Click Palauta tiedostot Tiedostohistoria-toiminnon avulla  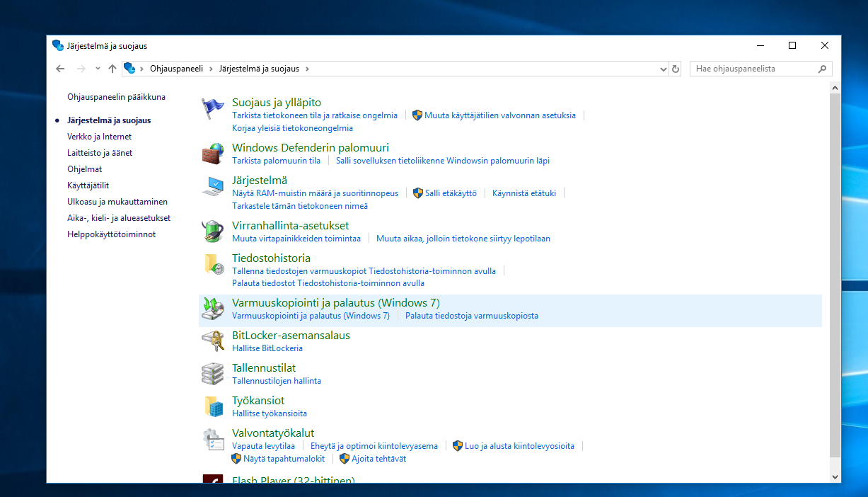(x=328, y=283)
